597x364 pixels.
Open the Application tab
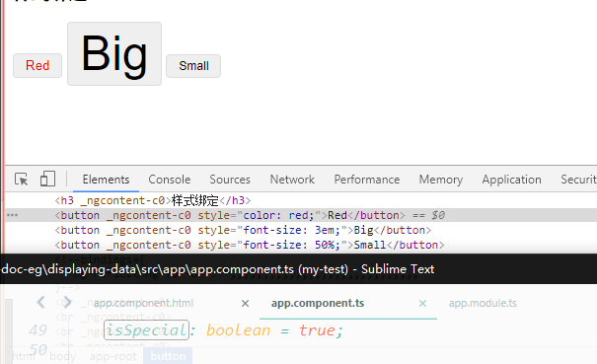(x=512, y=180)
